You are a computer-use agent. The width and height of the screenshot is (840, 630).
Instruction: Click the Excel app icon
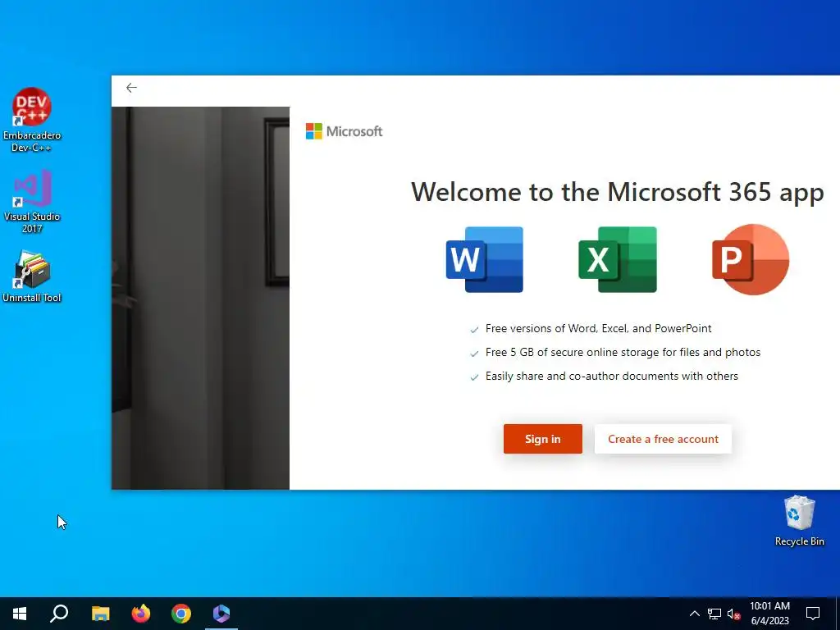coord(618,260)
